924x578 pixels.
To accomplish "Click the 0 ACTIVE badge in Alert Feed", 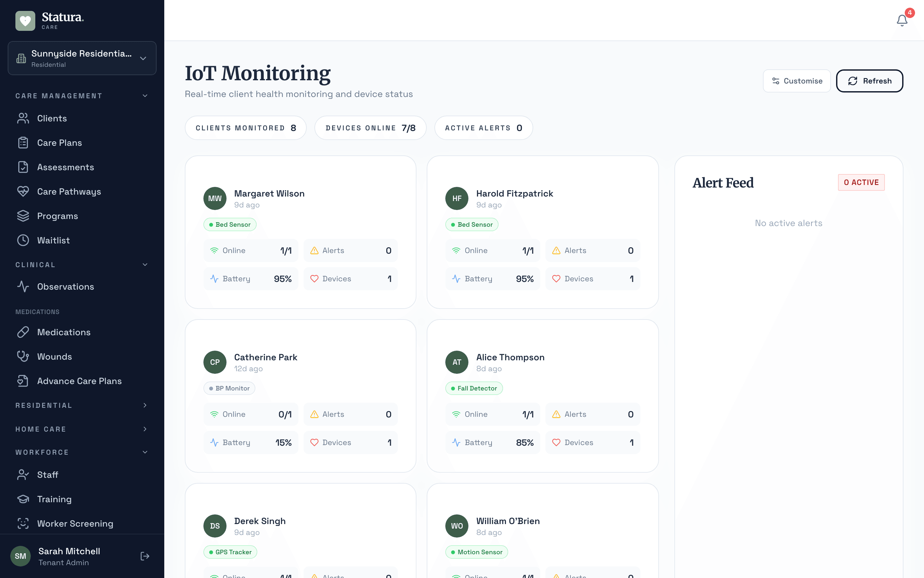I will 861,182.
